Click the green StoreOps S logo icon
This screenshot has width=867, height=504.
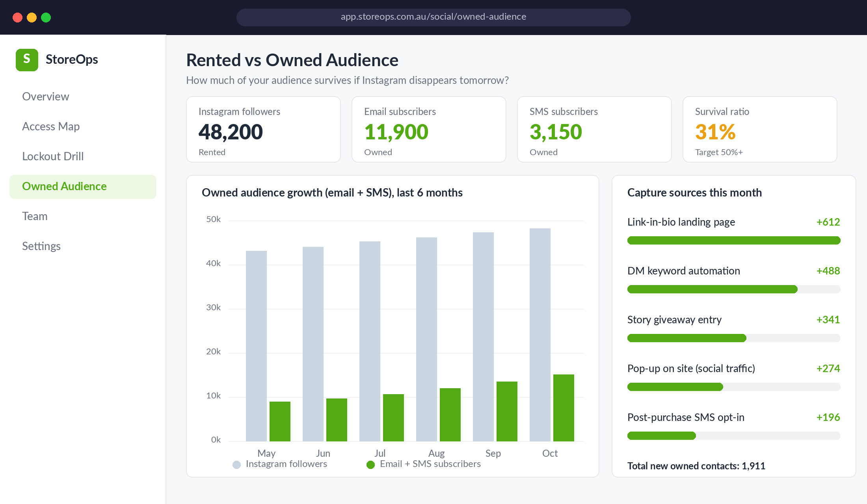point(27,60)
